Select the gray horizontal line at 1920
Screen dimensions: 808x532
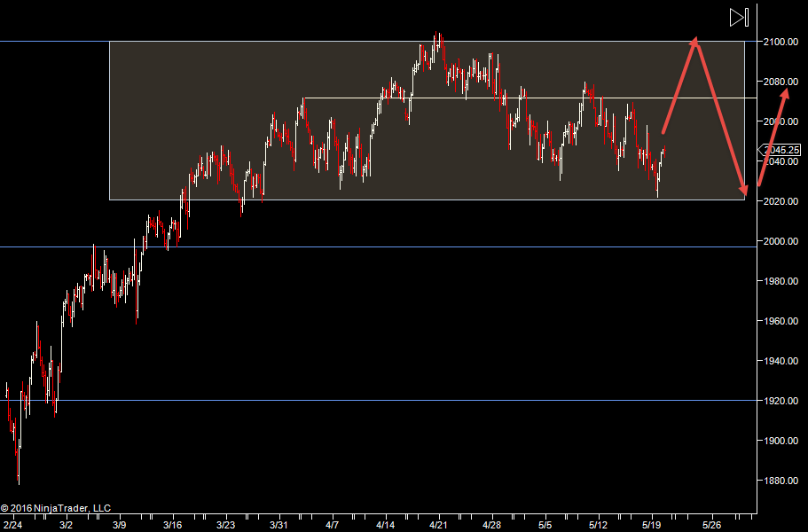click(x=355, y=400)
